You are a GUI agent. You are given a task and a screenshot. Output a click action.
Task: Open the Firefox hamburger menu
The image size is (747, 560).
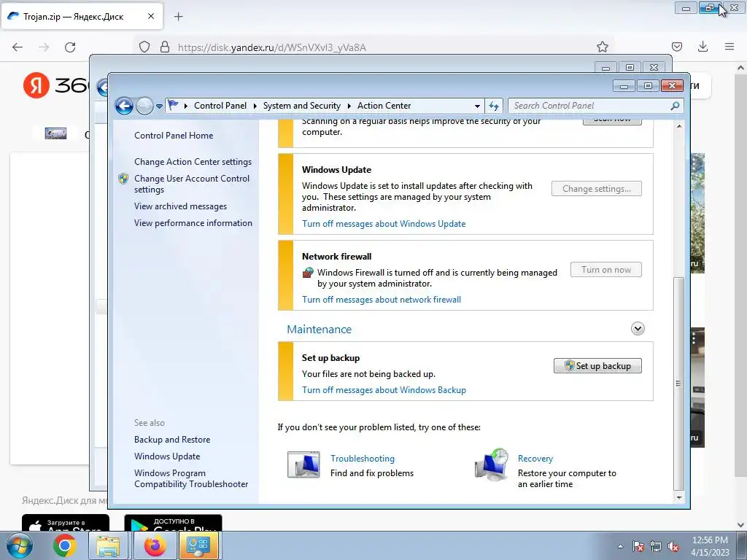[729, 47]
